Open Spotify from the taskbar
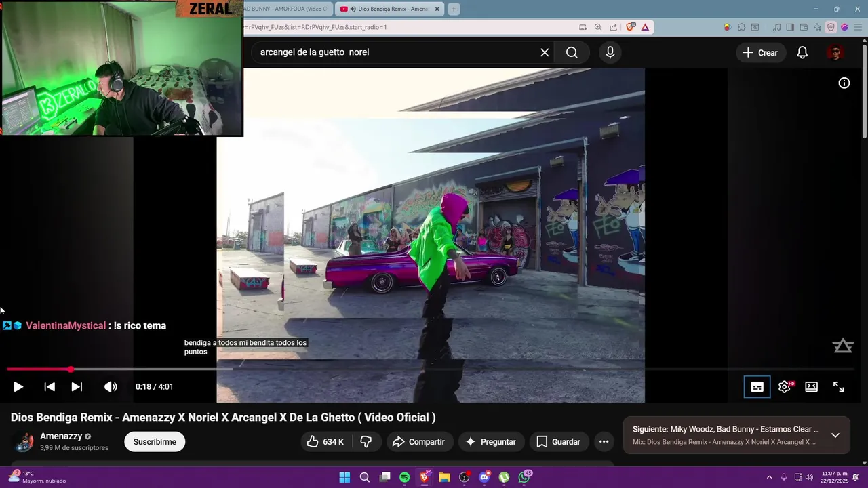 pyautogui.click(x=405, y=477)
